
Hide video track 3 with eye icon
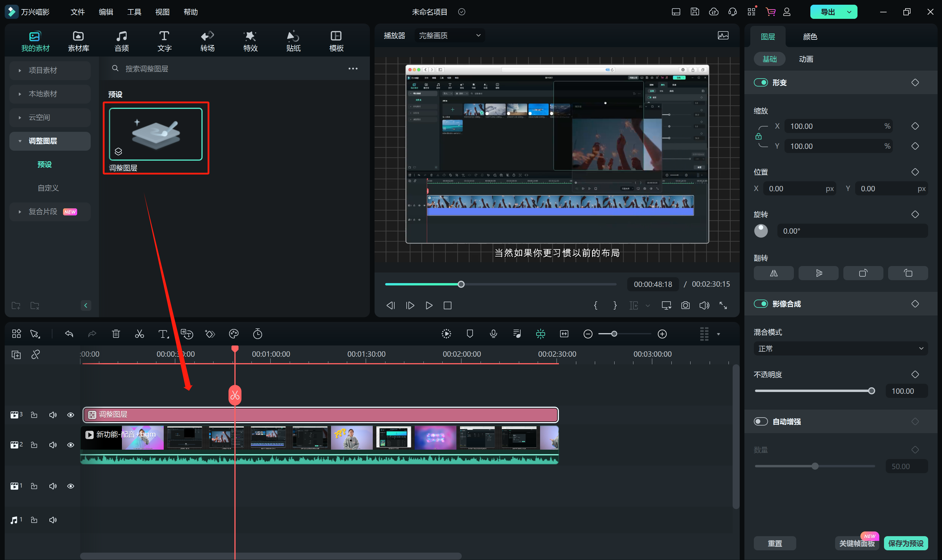tap(71, 415)
